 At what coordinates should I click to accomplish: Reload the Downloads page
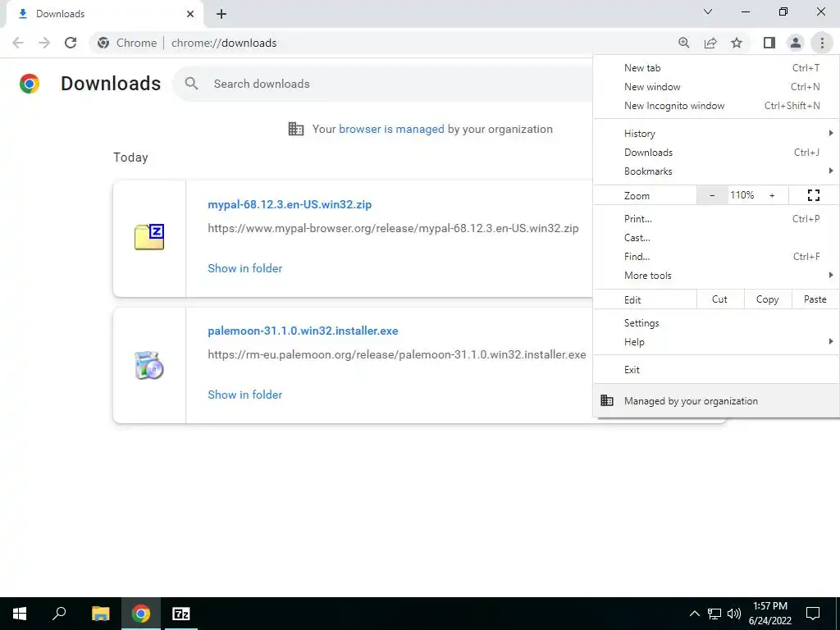click(71, 43)
